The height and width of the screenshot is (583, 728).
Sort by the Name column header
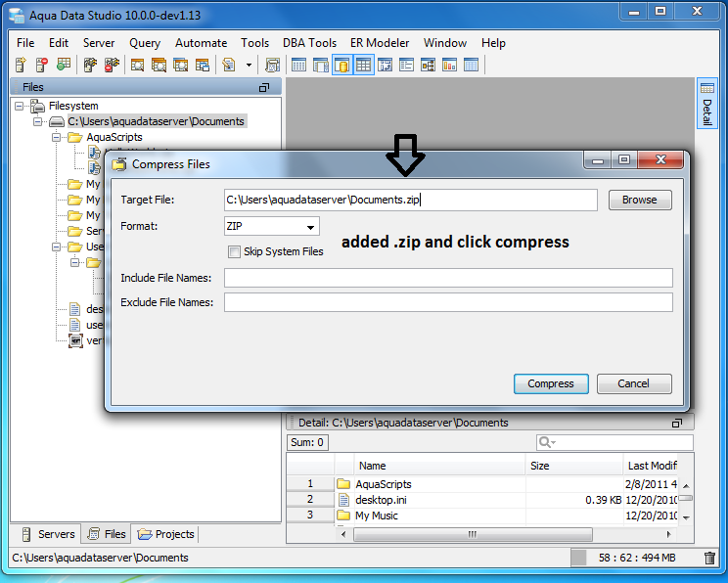(x=439, y=466)
